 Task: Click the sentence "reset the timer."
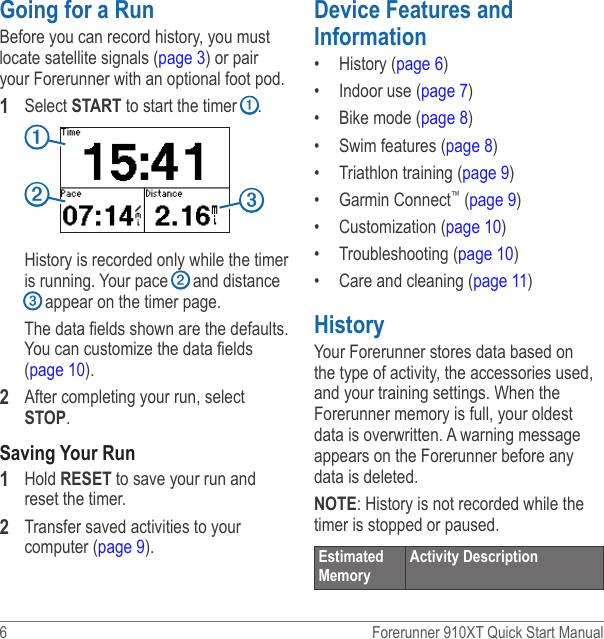[x=75, y=499]
